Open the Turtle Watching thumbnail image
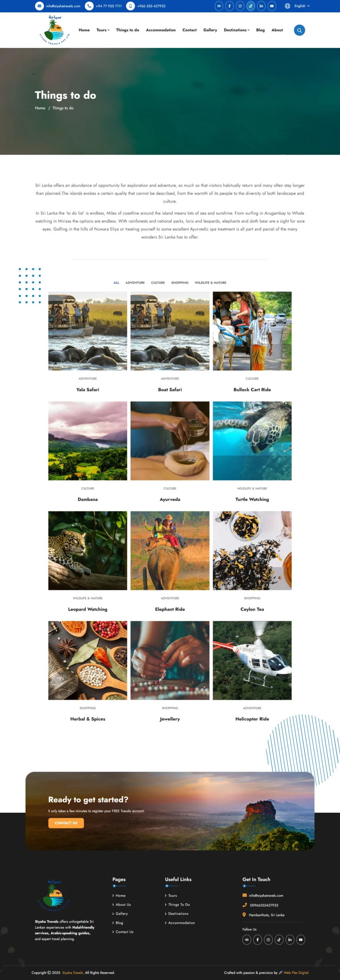340x980 pixels. click(x=252, y=441)
